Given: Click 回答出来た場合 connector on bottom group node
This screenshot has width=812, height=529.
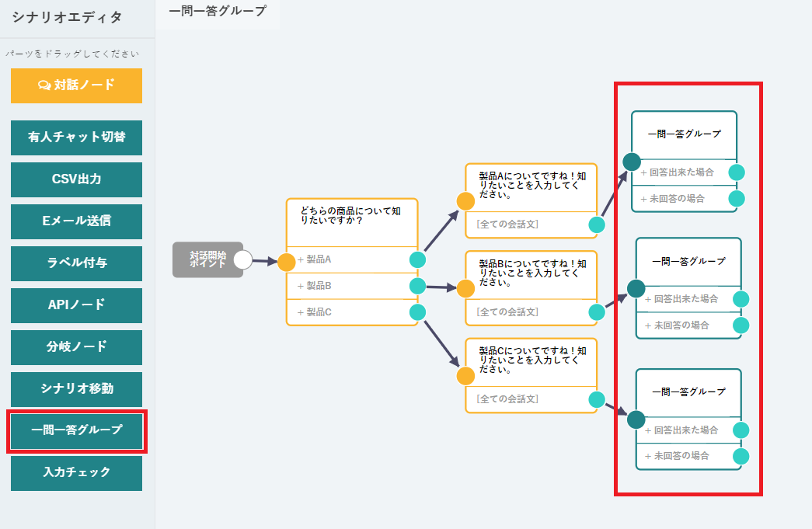Looking at the screenshot, I should pyautogui.click(x=741, y=430).
